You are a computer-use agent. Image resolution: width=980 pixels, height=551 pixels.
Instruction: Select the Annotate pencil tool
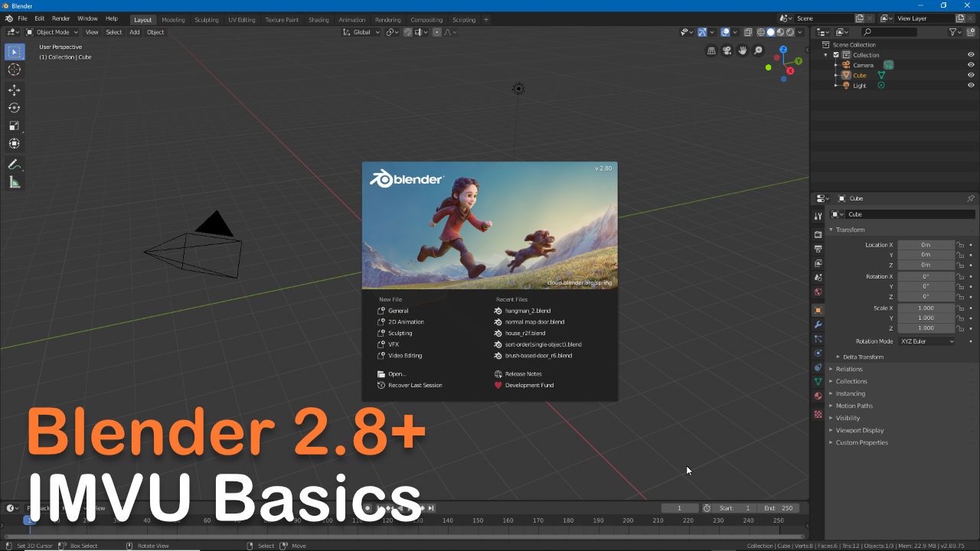[15, 165]
